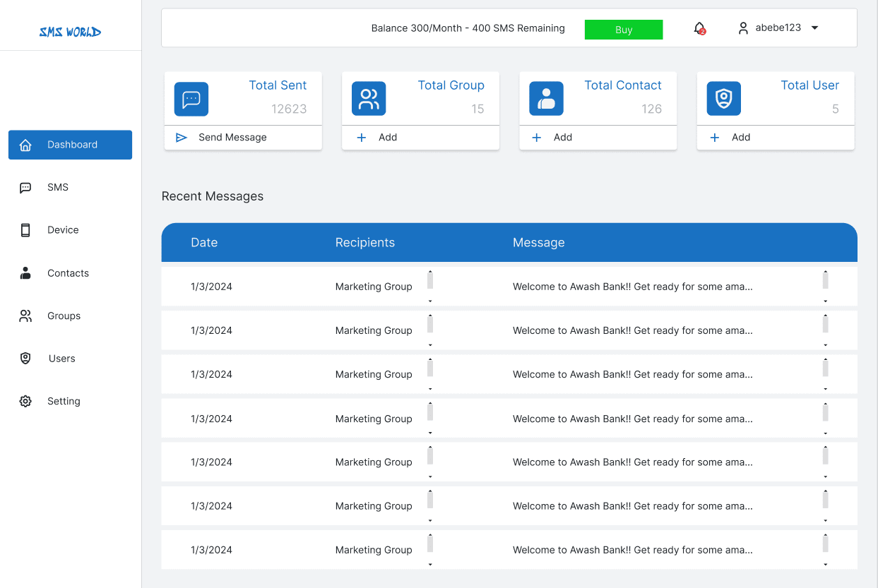Image resolution: width=878 pixels, height=588 pixels.
Task: Click Marketing Group in the first table row
Action: [x=374, y=287]
